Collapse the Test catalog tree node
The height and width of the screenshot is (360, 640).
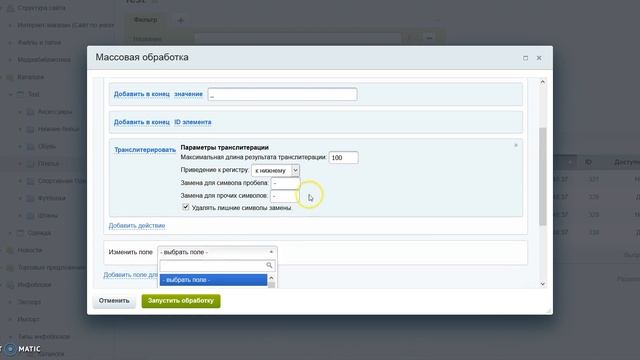pos(11,94)
